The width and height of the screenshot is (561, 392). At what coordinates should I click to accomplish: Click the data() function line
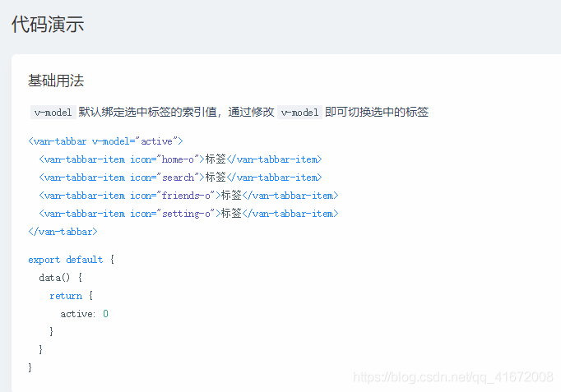(x=60, y=278)
